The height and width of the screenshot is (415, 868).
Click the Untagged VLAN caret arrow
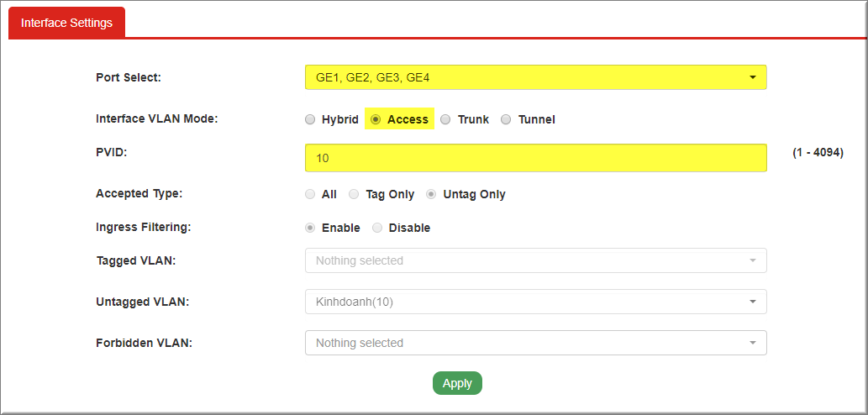pos(752,302)
